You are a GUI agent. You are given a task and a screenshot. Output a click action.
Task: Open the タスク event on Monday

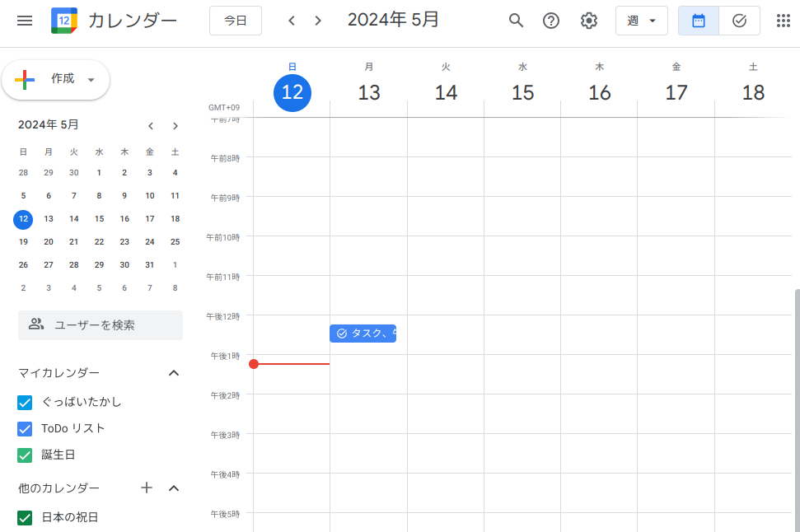click(x=363, y=333)
